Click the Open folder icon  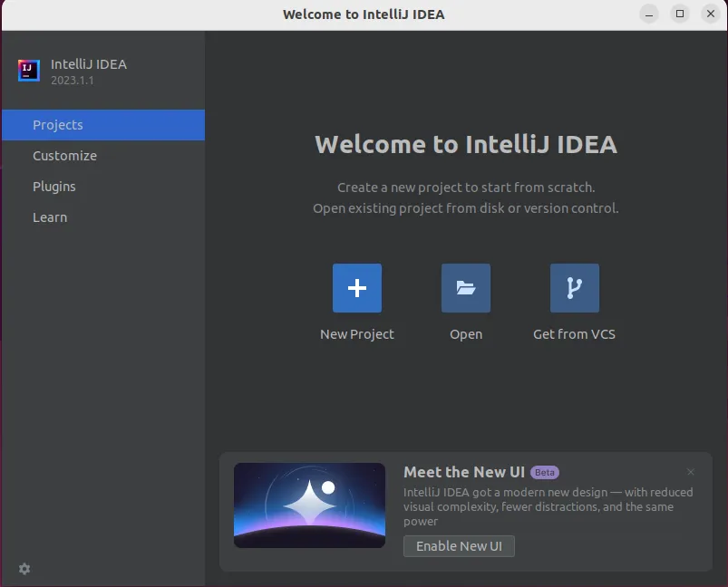(466, 288)
